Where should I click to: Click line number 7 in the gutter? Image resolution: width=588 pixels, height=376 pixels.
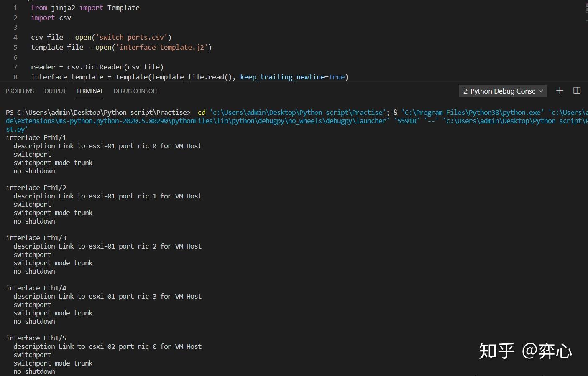[x=15, y=67]
